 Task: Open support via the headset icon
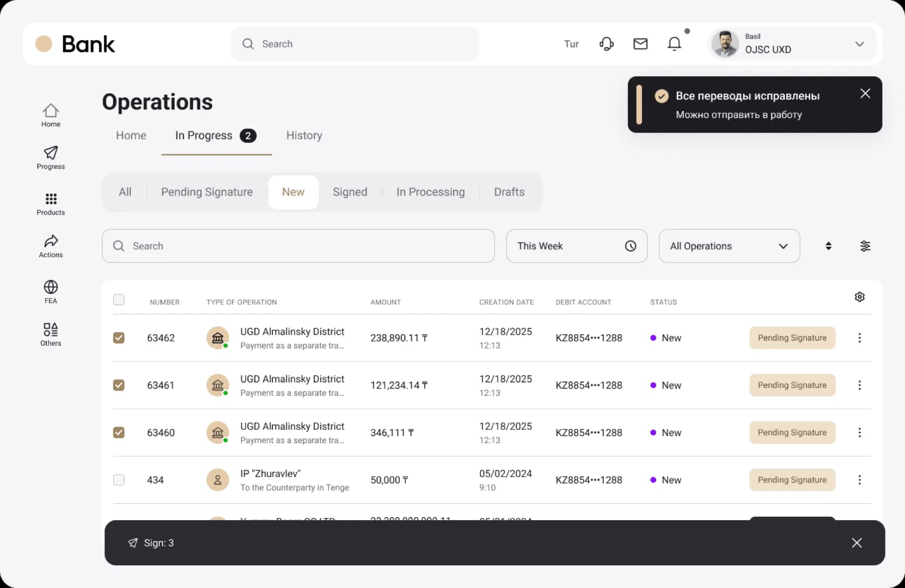click(606, 44)
